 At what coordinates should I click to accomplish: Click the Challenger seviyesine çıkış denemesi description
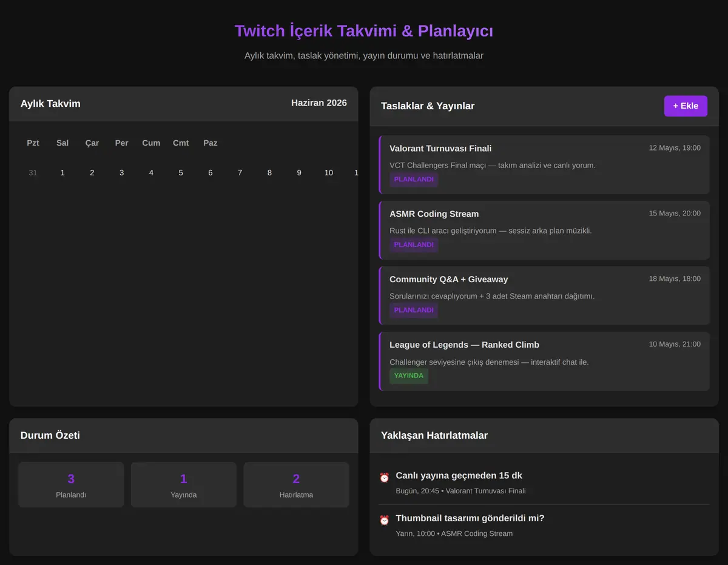[x=489, y=362]
